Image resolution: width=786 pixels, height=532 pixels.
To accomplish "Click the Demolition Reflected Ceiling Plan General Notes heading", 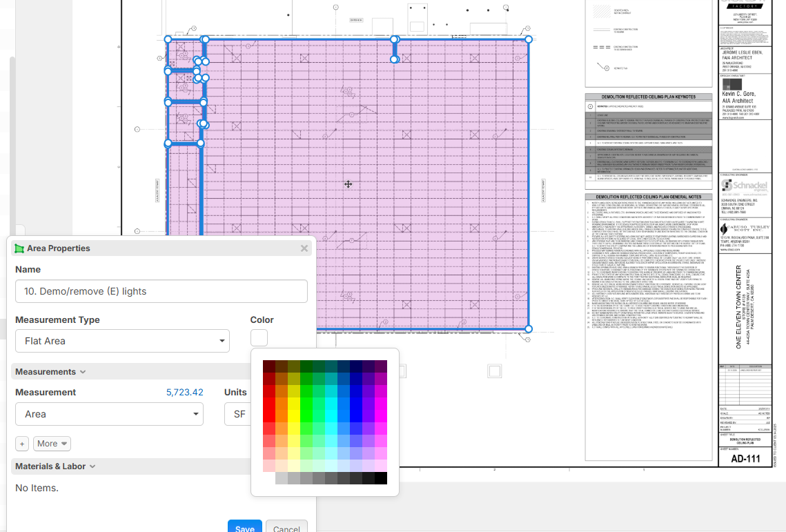I will pyautogui.click(x=648, y=197).
